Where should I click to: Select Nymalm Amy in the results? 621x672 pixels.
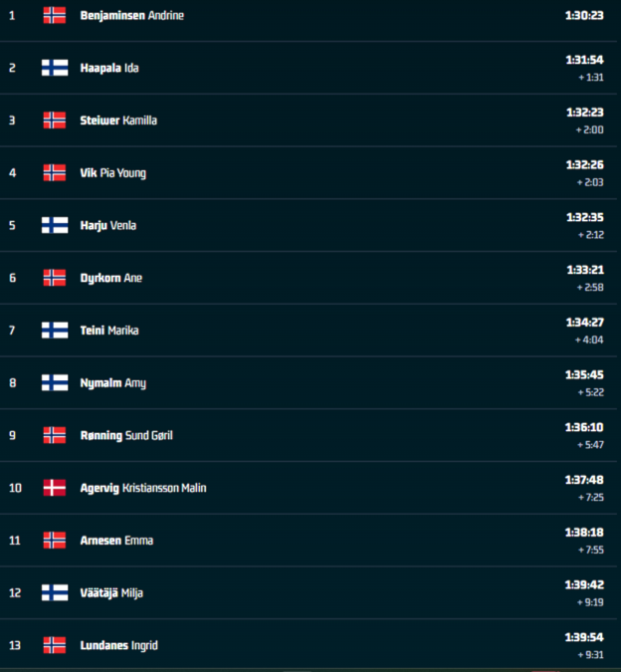(113, 383)
